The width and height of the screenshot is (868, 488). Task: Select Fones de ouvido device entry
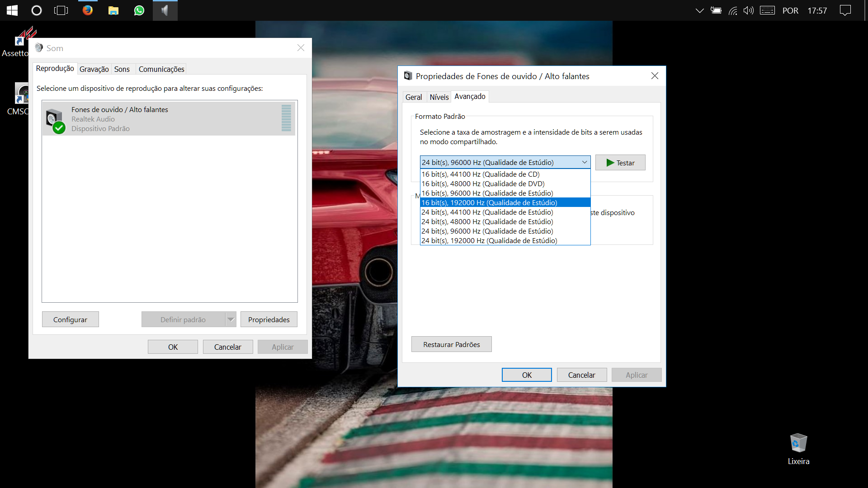(x=169, y=119)
